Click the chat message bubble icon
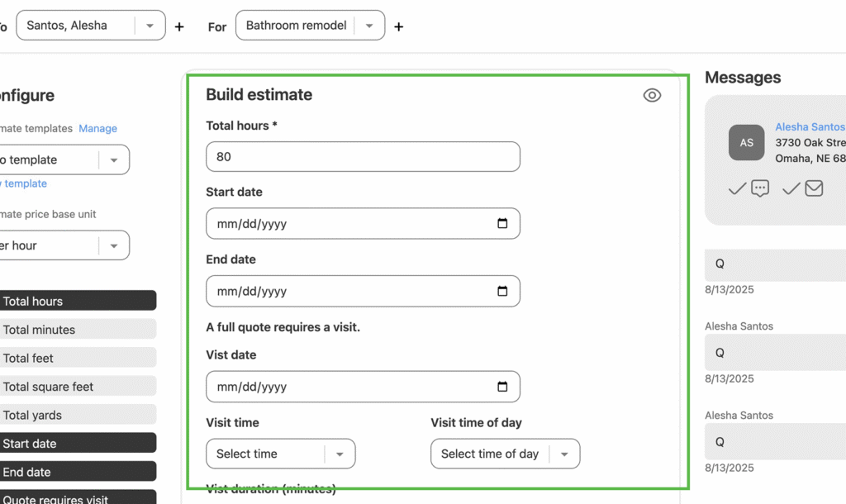The height and width of the screenshot is (504, 846). click(x=760, y=189)
